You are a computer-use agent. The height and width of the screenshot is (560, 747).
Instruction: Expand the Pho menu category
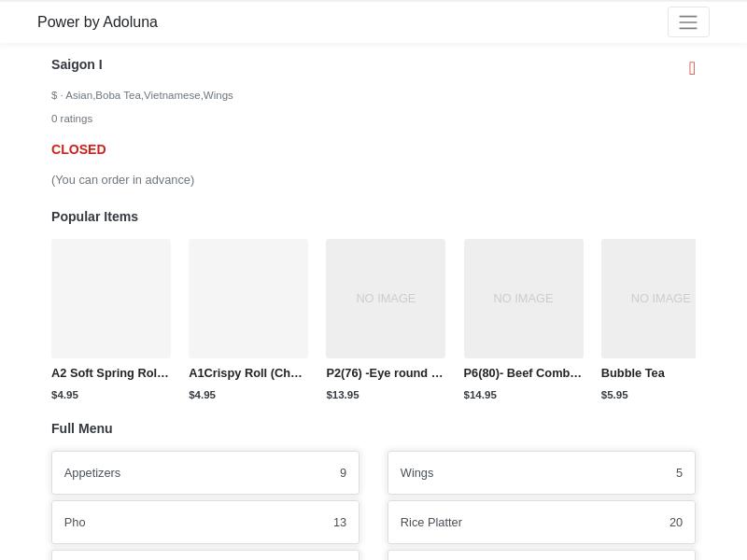coord(205,523)
